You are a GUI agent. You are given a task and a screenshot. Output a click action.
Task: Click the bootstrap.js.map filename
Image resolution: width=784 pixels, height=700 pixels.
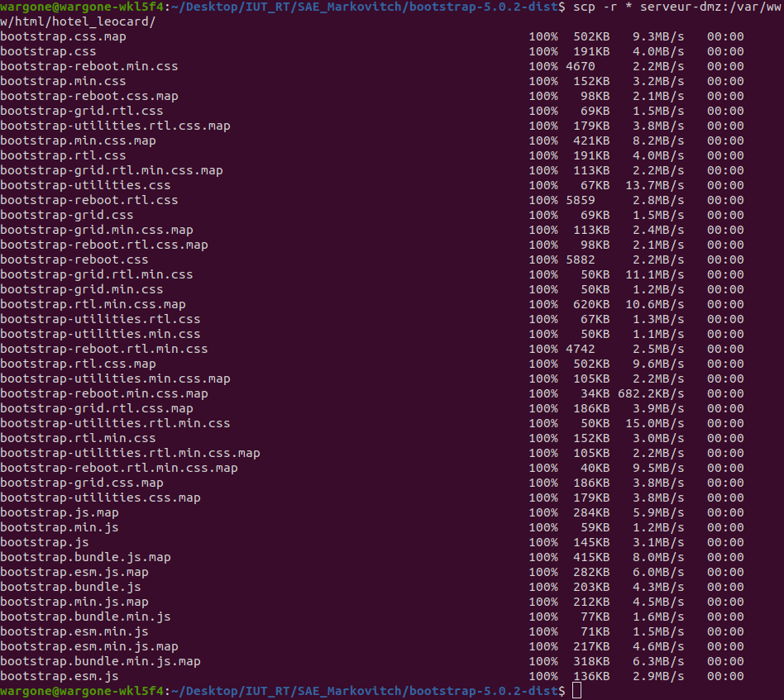[x=60, y=512]
